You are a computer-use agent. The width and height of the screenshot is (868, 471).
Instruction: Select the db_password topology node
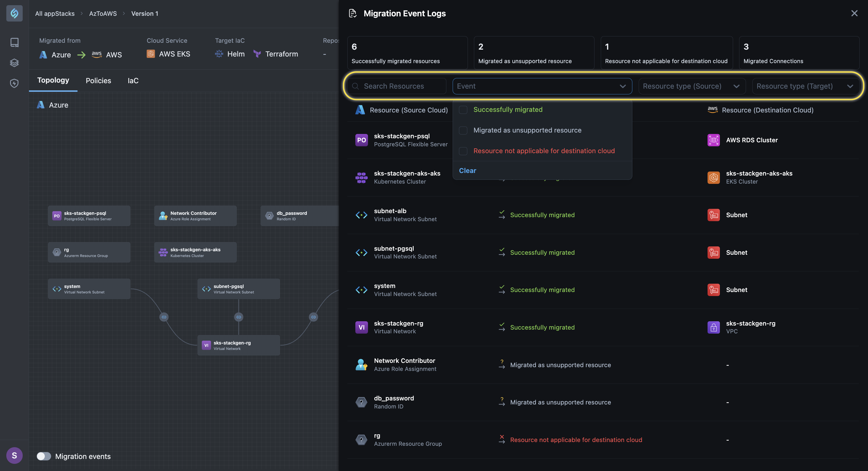pyautogui.click(x=300, y=216)
